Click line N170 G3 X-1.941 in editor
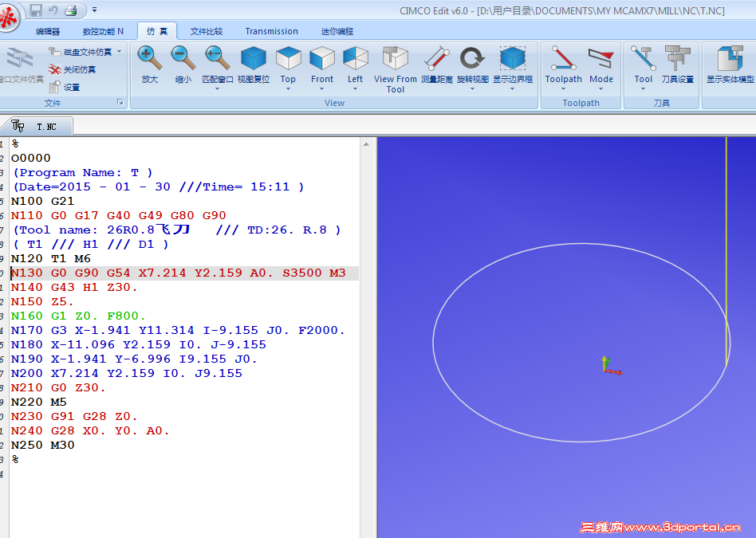Viewport: 756px width, 538px height. pyautogui.click(x=178, y=330)
